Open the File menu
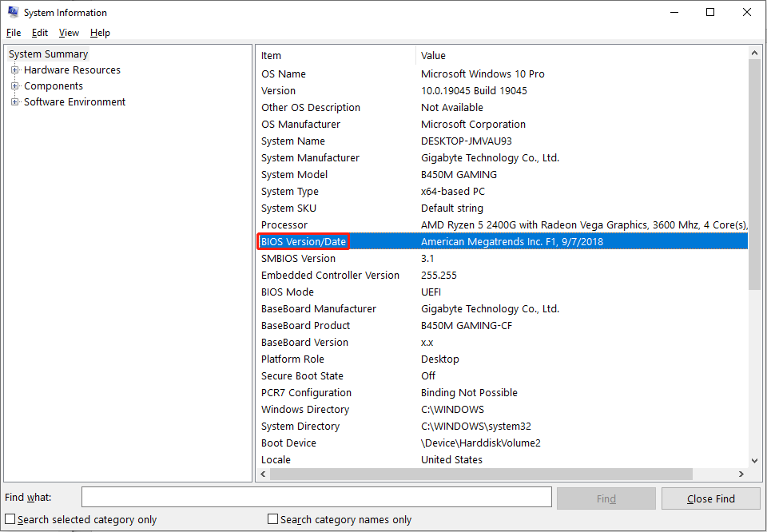767x532 pixels. tap(13, 33)
